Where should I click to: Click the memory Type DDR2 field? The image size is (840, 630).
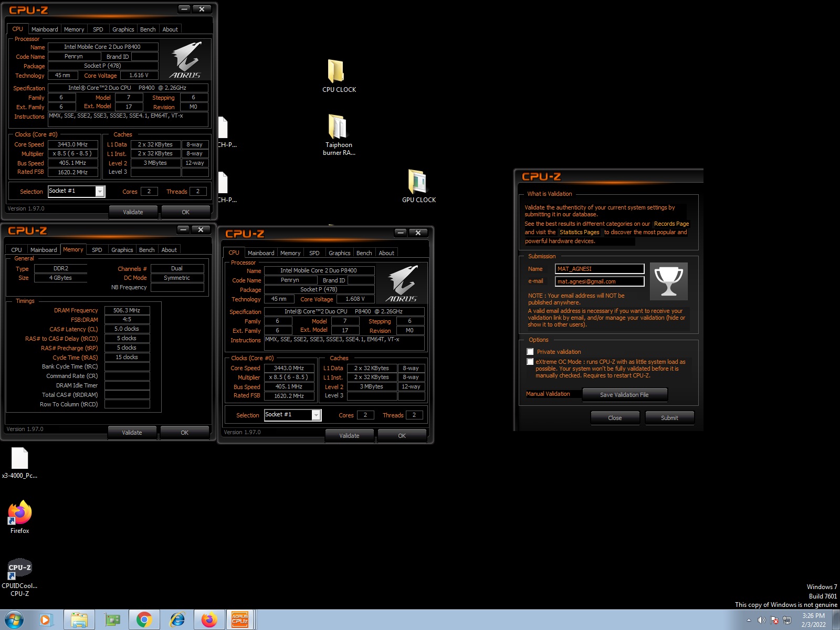point(61,268)
